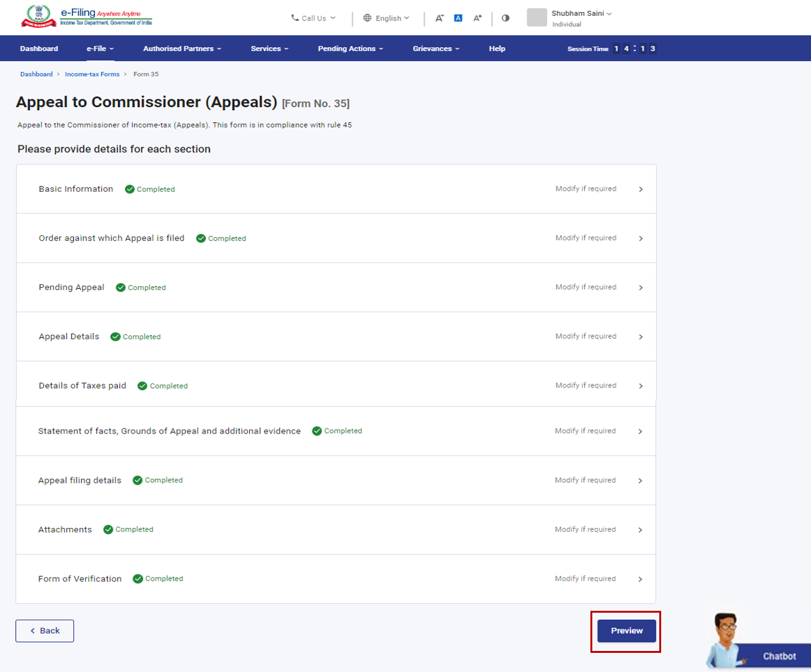Screen dimensions: 811x672
Task: Open the Grievances menu
Action: click(x=435, y=48)
